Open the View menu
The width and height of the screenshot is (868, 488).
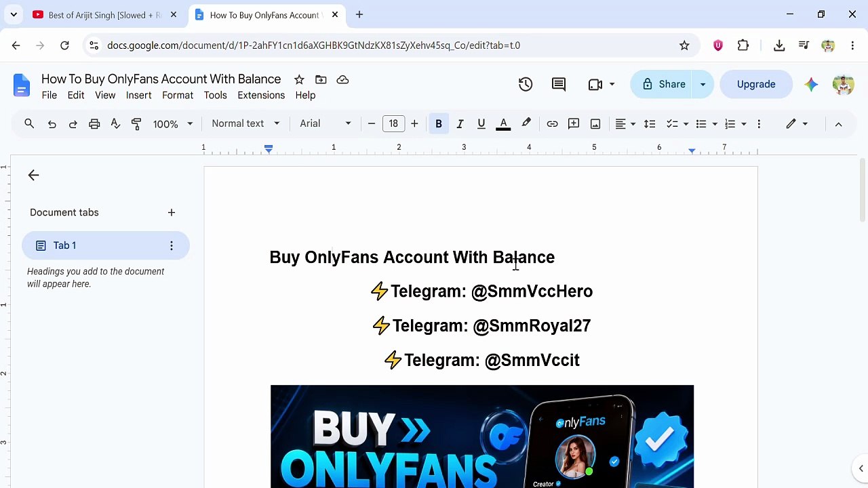[x=105, y=96]
